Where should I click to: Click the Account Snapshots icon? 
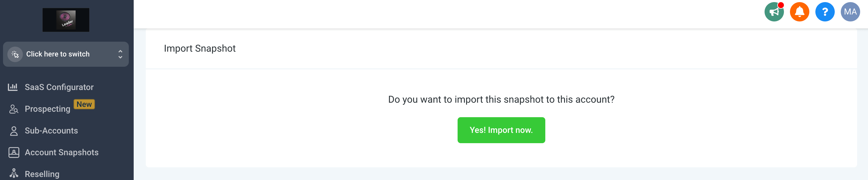coord(14,153)
